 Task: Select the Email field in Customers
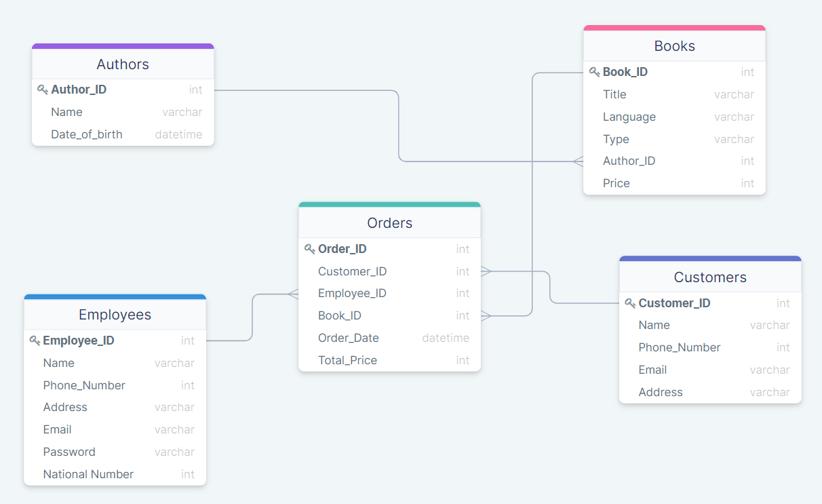pos(710,370)
